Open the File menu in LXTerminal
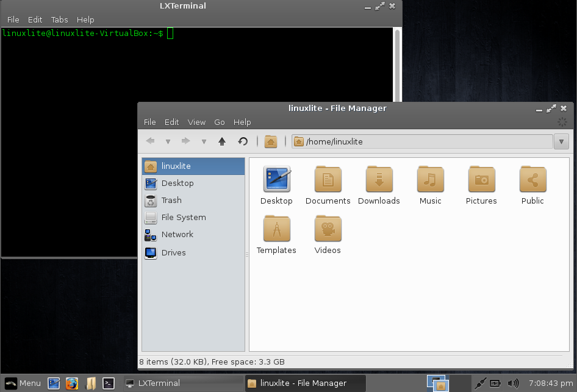This screenshot has width=577, height=392. 13,20
